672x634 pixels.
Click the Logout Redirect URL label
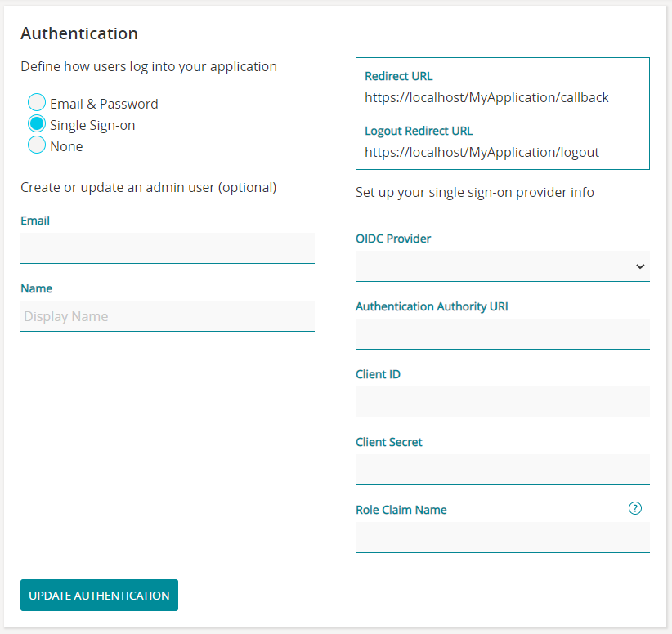coord(419,131)
